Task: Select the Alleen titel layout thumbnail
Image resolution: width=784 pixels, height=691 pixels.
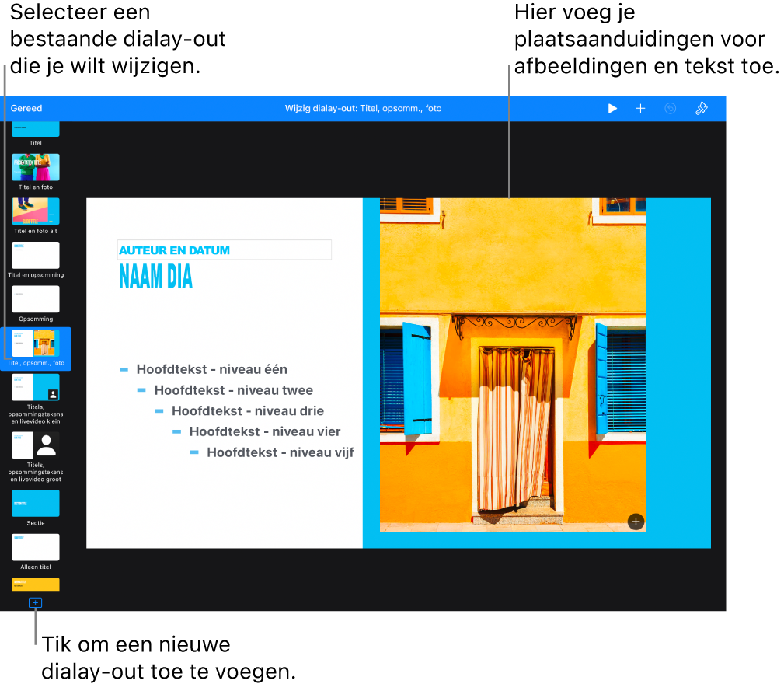Action: pyautogui.click(x=36, y=547)
